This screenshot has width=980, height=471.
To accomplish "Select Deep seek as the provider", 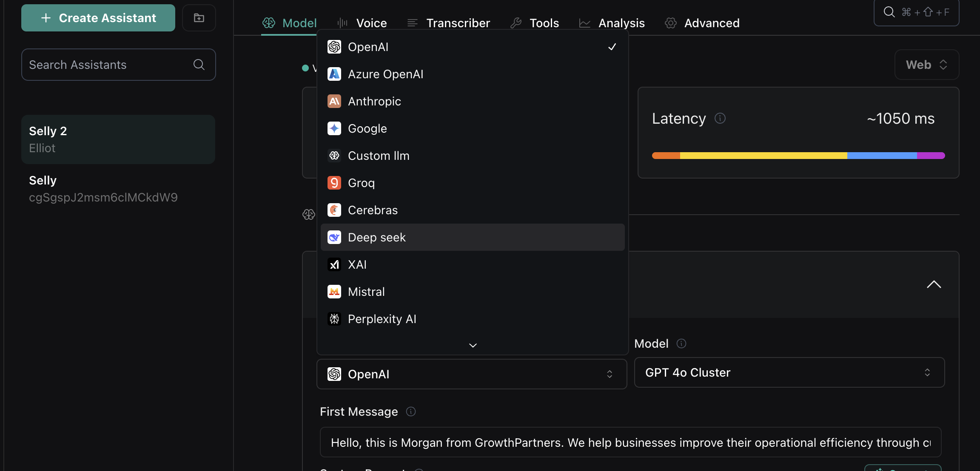I will pos(377,237).
